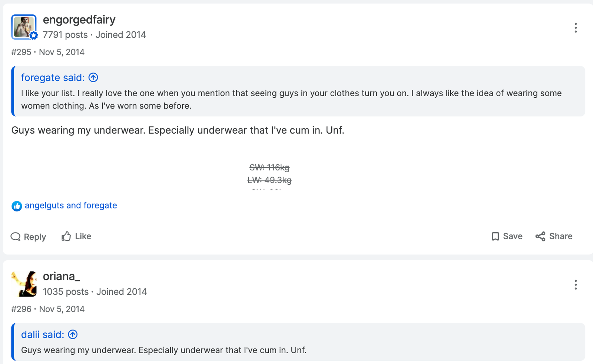The height and width of the screenshot is (364, 593).
Task: Click 'foregate said:' quote link
Action: [x=53, y=77]
